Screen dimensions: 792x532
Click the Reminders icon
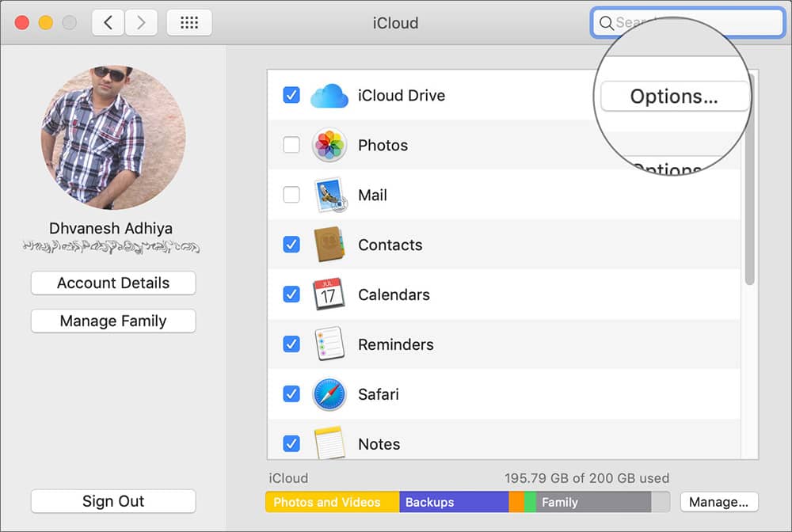(x=330, y=344)
